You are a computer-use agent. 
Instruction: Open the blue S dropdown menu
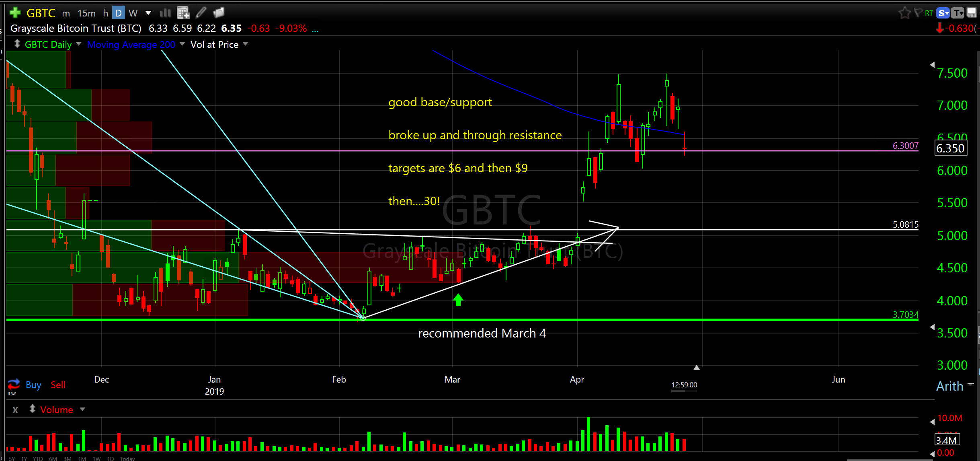[x=943, y=13]
